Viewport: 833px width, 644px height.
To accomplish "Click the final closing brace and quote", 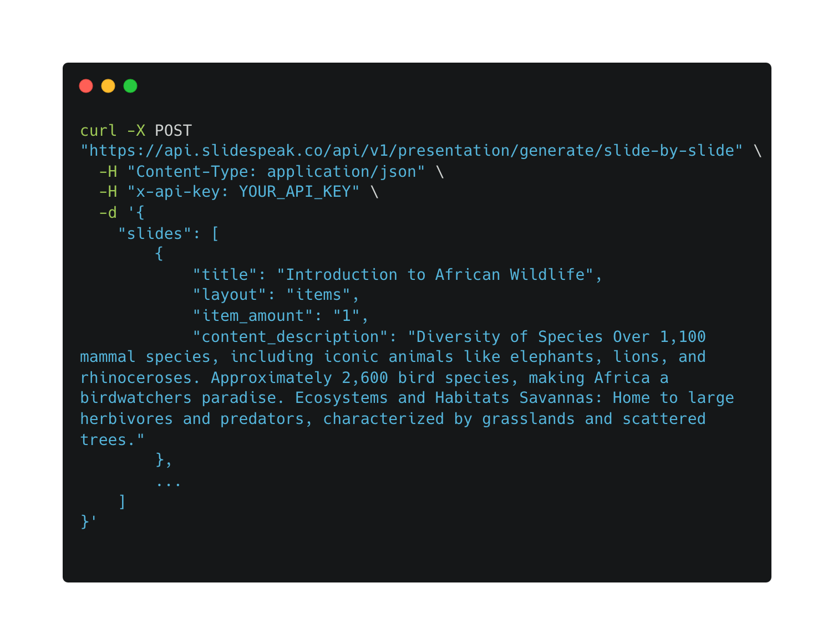I will point(89,522).
